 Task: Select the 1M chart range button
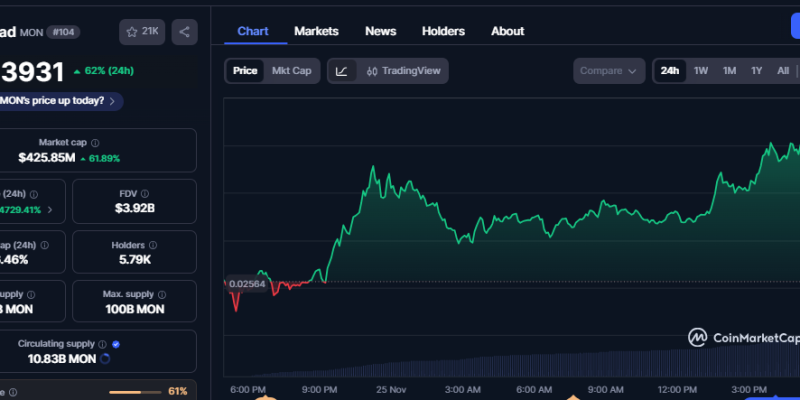click(729, 71)
